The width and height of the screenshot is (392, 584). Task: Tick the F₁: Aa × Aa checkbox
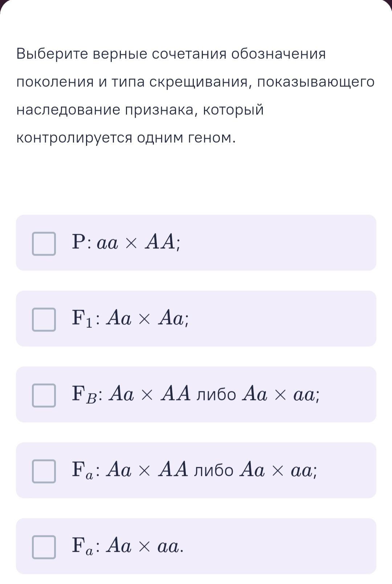point(44,320)
